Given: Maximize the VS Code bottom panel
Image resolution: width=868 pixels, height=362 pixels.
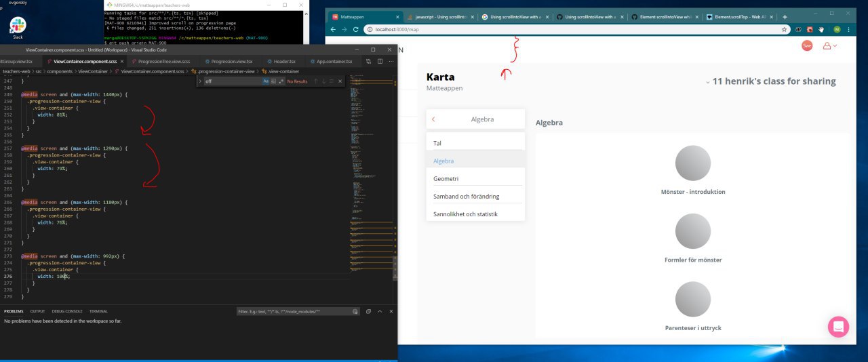Looking at the screenshot, I should pos(380,311).
